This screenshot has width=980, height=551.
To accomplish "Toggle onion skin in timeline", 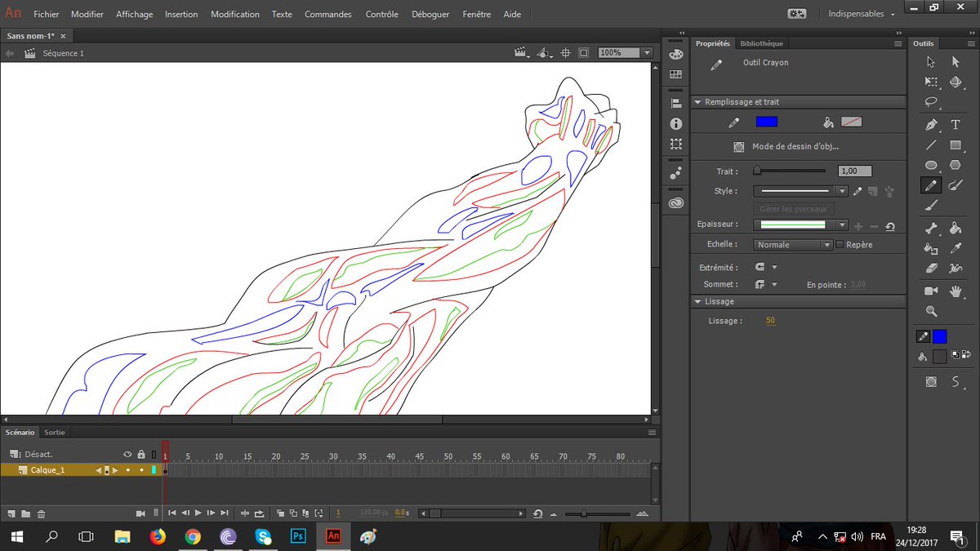I will 280,513.
